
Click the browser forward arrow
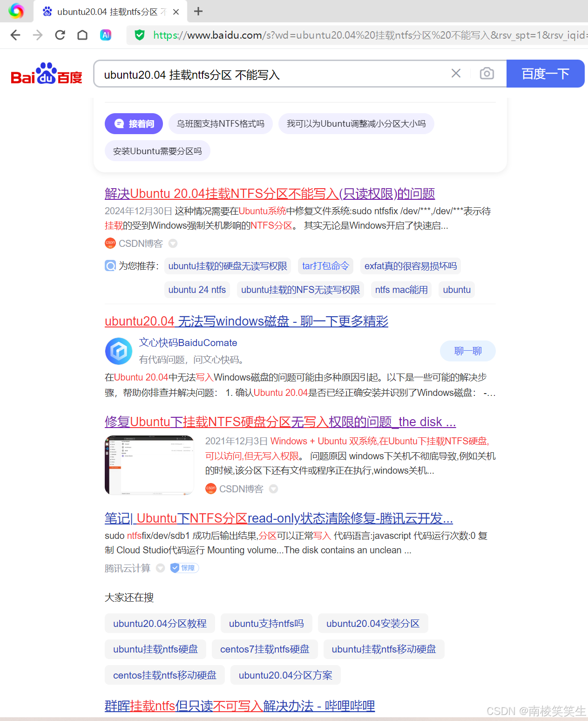[x=38, y=35]
